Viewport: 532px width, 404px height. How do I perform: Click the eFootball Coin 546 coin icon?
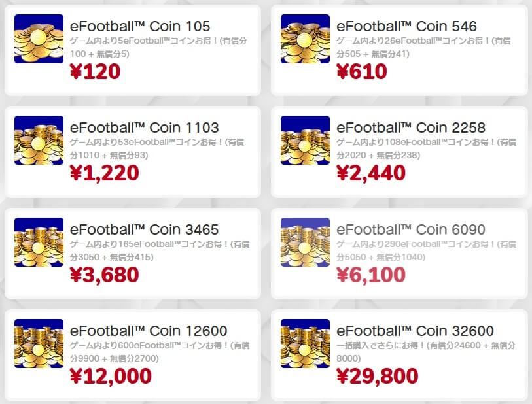click(305, 39)
